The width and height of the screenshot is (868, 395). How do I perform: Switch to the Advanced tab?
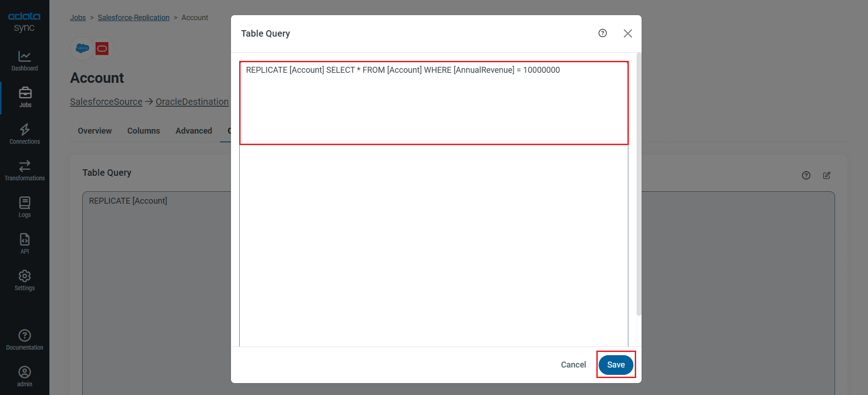(x=193, y=131)
